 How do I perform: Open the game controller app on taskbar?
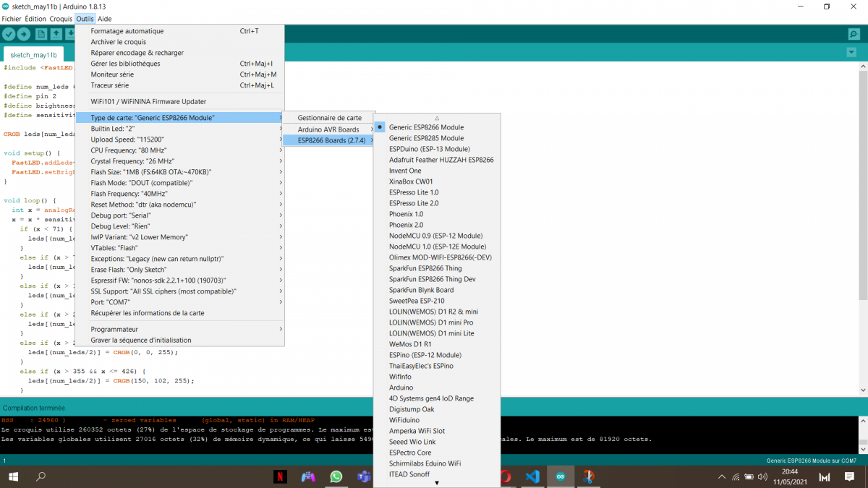308,476
